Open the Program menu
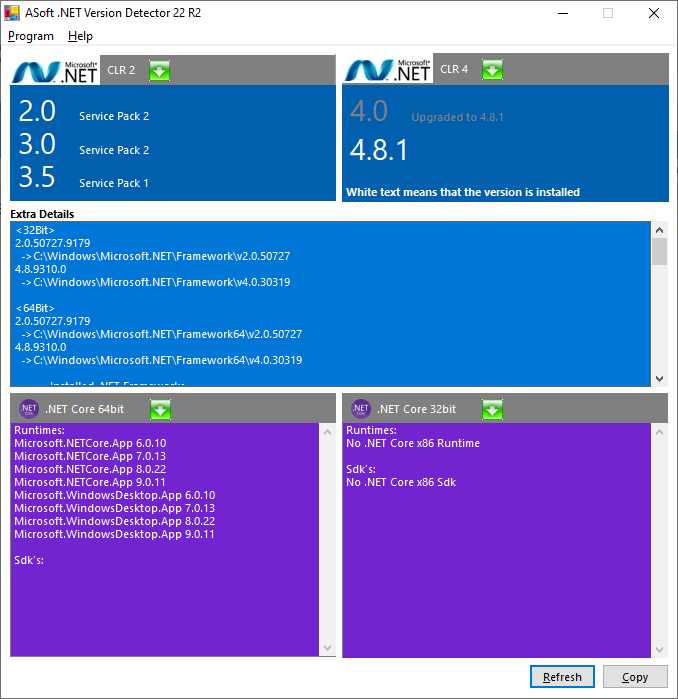 pos(31,36)
